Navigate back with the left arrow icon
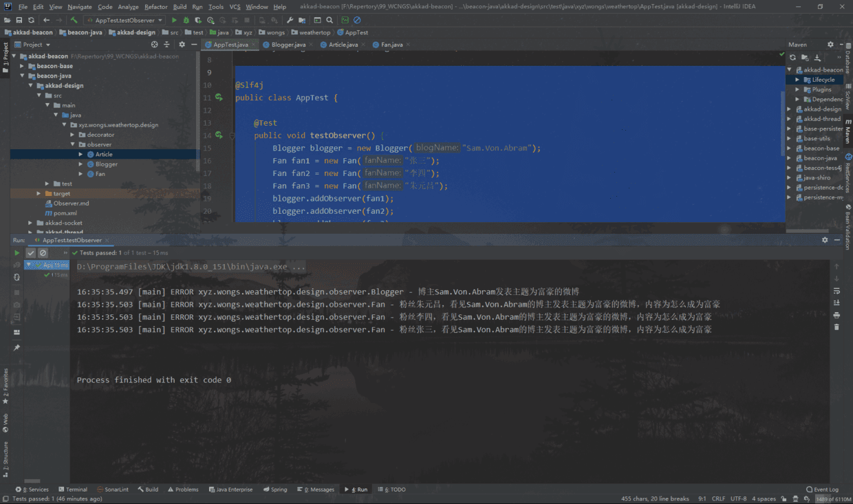The image size is (853, 504). tap(46, 20)
